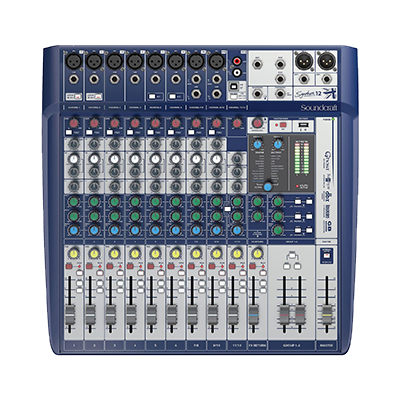Viewport: 400px width, 400px height.
Task: Click the red gain knob on channel 5
Action: 155,123
